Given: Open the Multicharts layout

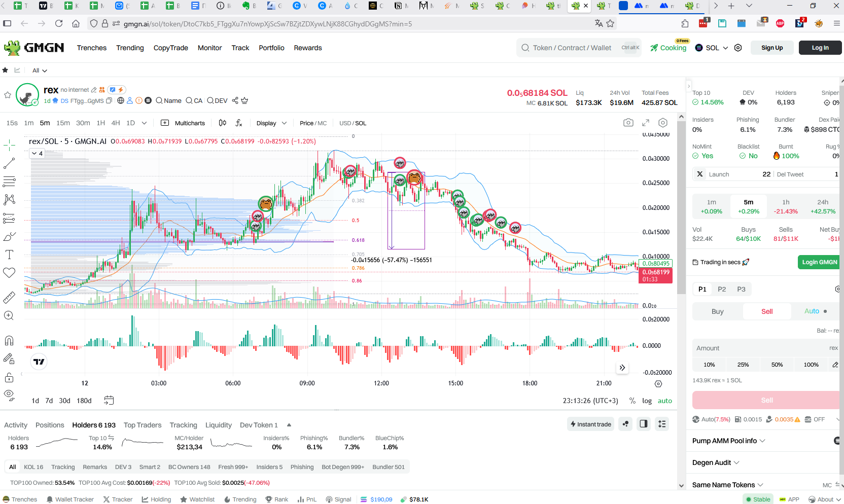Looking at the screenshot, I should pyautogui.click(x=183, y=123).
